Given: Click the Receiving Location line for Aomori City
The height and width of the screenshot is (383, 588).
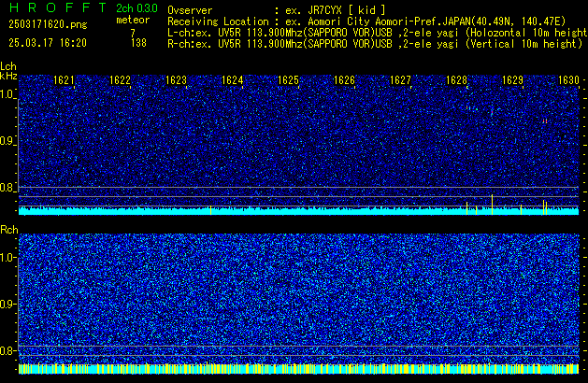Looking at the screenshot, I should (x=366, y=21).
